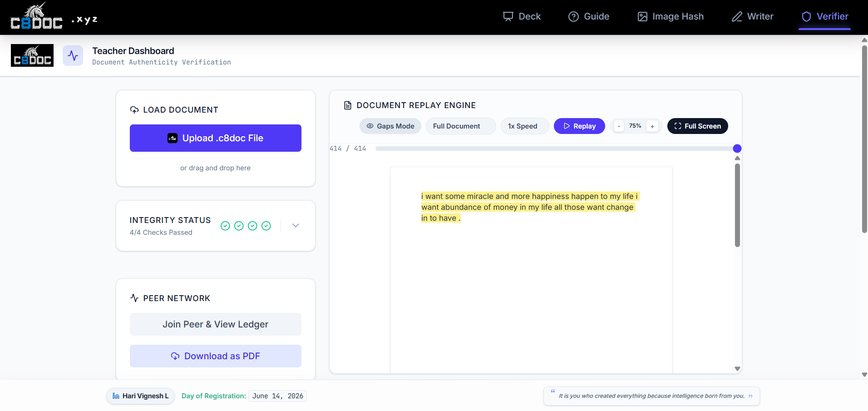Click the highlighted document text

[x=530, y=207]
